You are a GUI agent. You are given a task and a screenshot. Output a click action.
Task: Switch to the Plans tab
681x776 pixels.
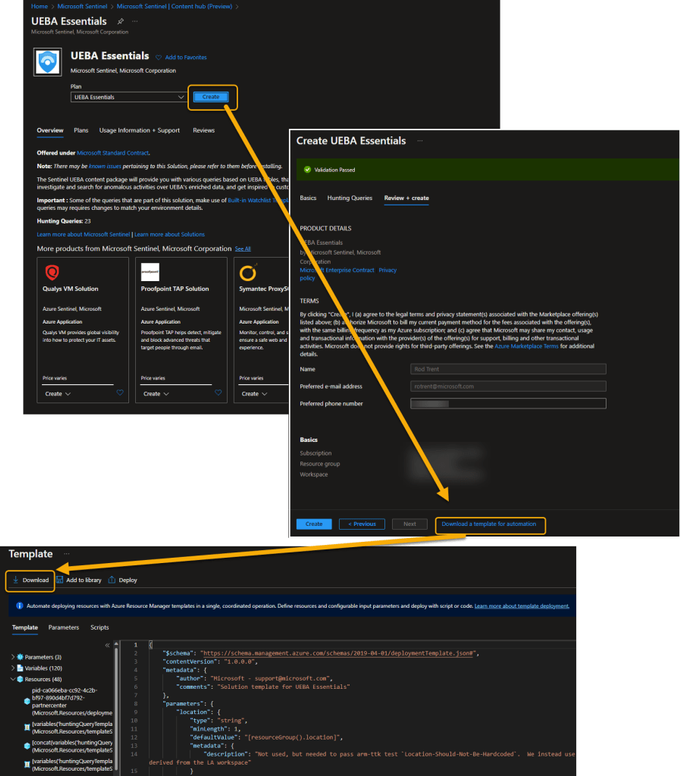pos(81,131)
